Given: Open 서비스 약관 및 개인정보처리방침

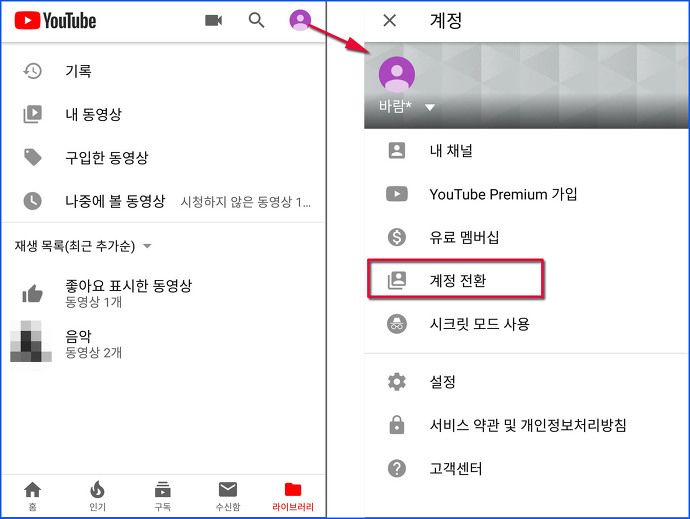Looking at the screenshot, I should pos(526,425).
